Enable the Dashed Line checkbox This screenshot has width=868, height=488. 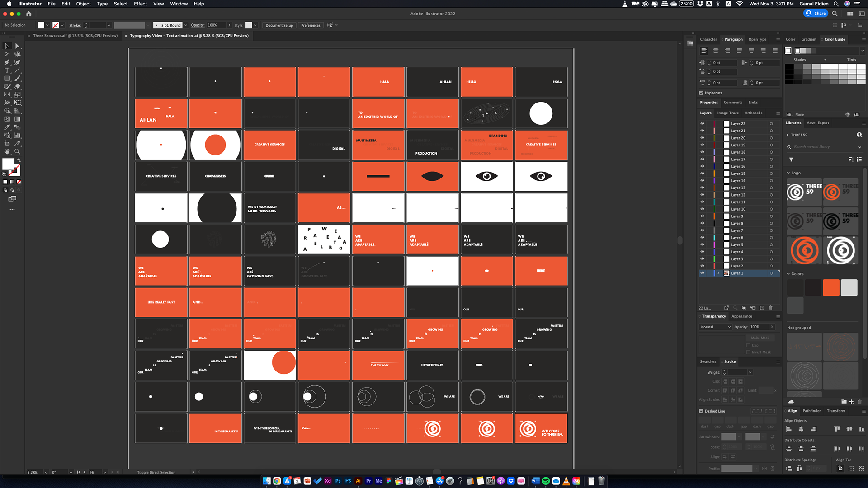701,411
